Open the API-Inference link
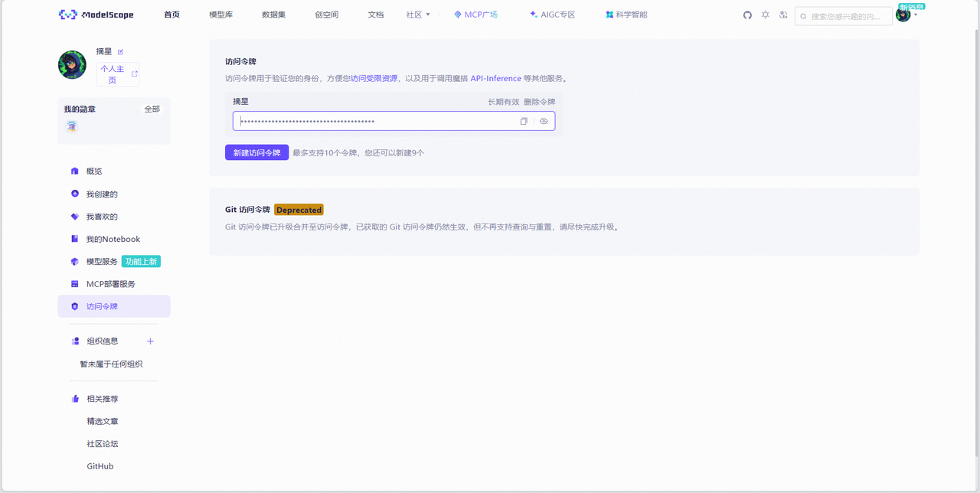 pyautogui.click(x=495, y=78)
